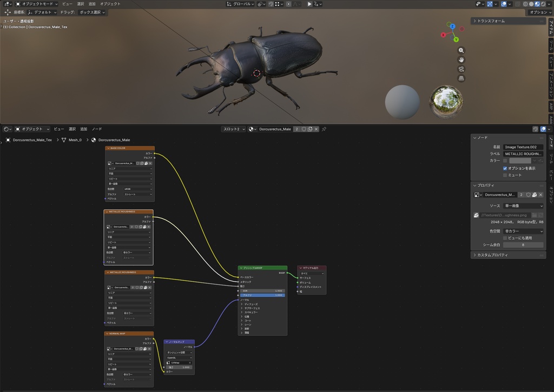Select wireframe viewport shading icon
Viewport: 554px width, 392px height.
pyautogui.click(x=525, y=4)
